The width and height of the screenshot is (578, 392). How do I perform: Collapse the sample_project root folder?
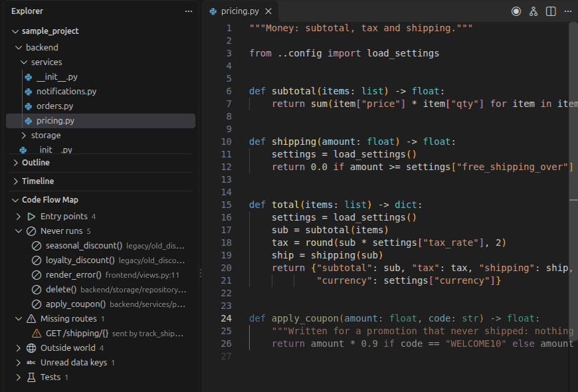[15, 31]
